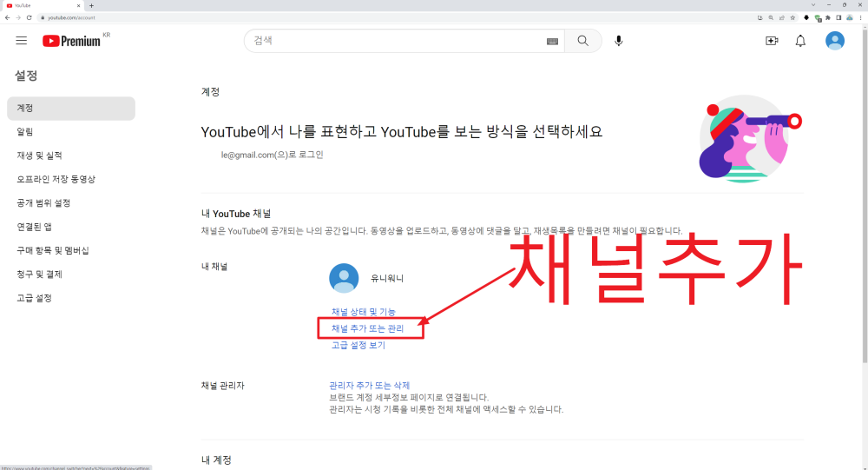Select the YouTube browser tab

(x=43, y=5)
